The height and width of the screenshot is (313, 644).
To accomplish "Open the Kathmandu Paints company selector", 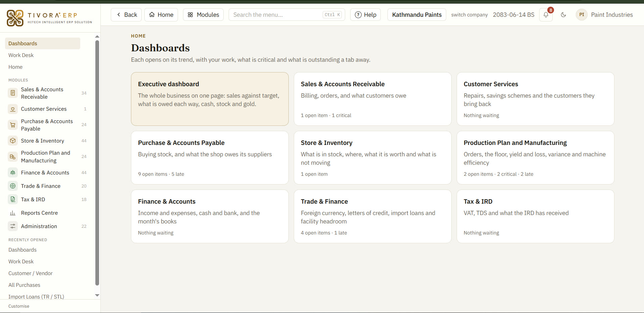I will 417,15.
